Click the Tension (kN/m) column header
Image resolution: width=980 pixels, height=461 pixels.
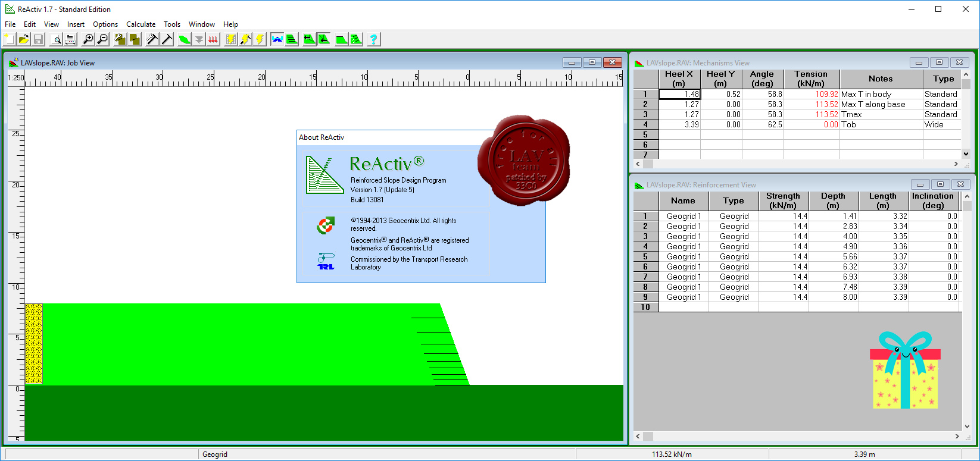812,79
